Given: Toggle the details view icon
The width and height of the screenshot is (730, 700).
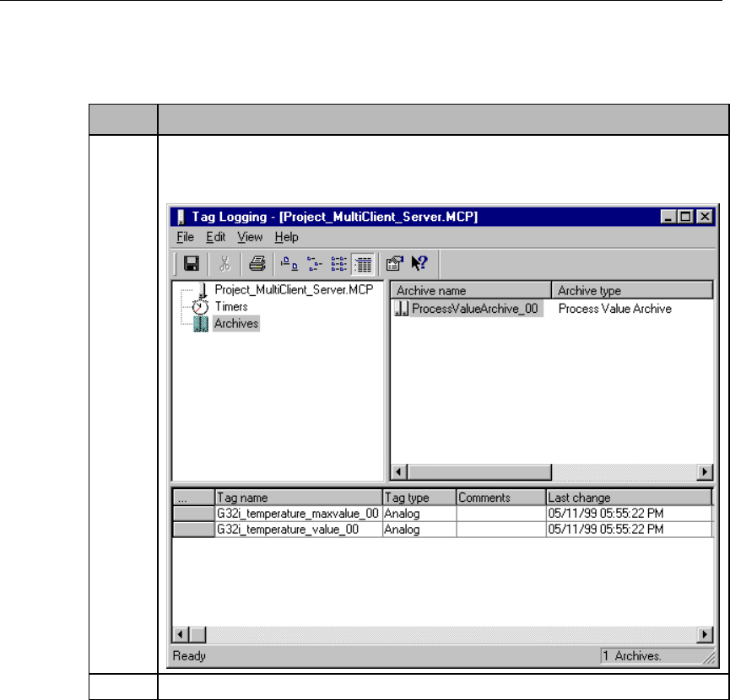Looking at the screenshot, I should click(x=362, y=264).
